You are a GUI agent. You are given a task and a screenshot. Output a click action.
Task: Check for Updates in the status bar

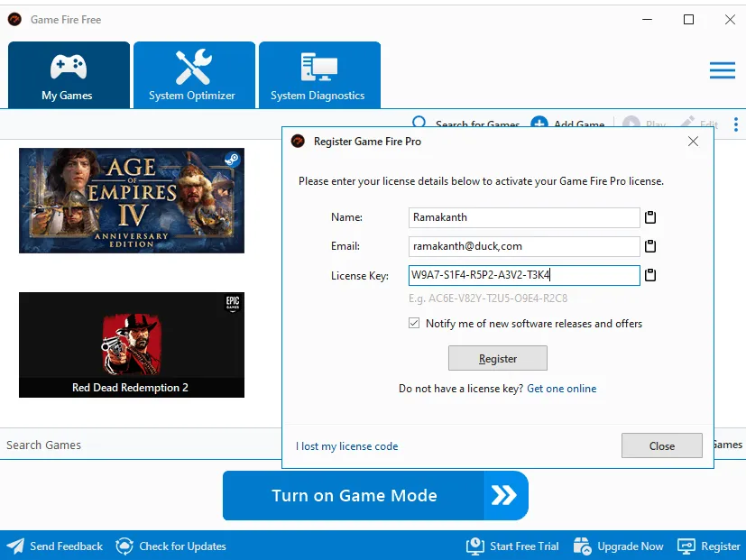point(170,546)
